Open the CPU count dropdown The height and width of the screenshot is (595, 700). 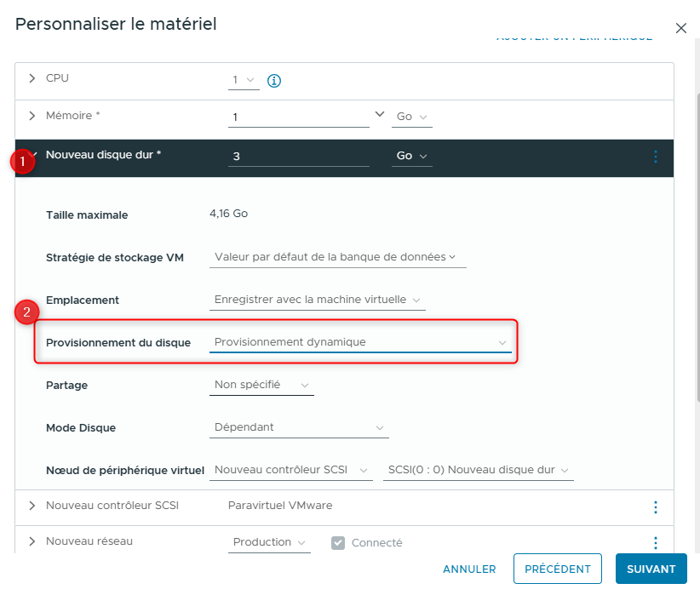click(244, 81)
